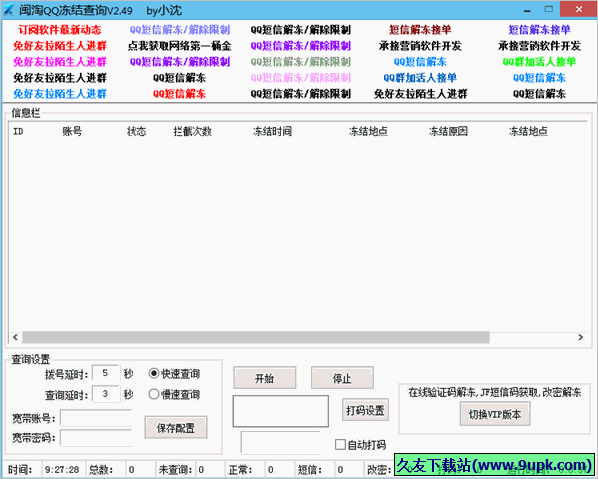Open the pink QQ短信解冻/解除限制 link
The width and height of the screenshot is (598, 479).
301,78
